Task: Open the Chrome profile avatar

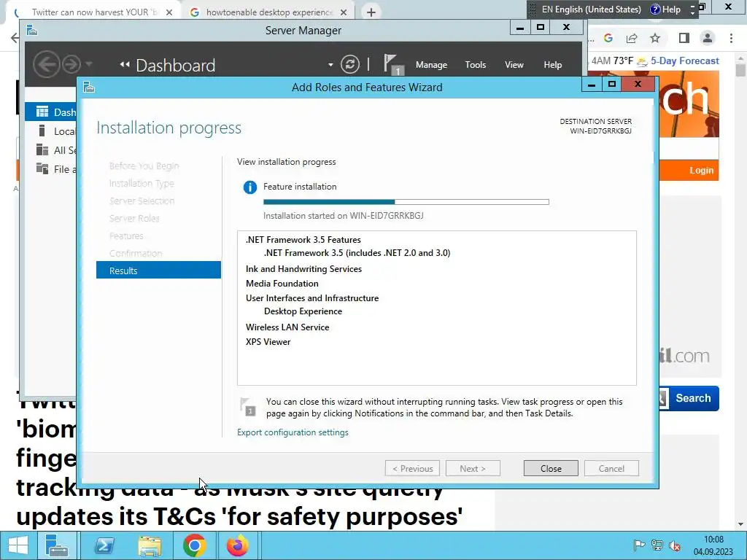Action: (708, 38)
